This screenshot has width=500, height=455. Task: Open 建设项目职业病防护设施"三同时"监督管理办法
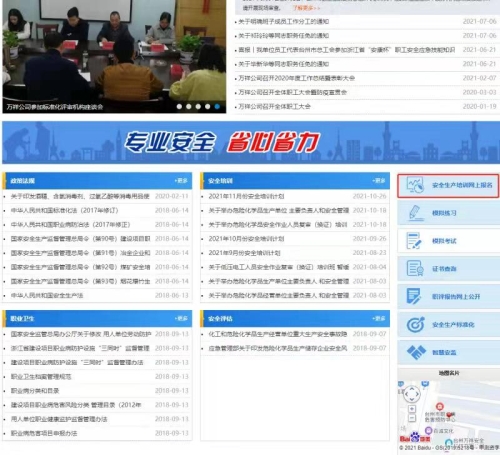(x=77, y=362)
